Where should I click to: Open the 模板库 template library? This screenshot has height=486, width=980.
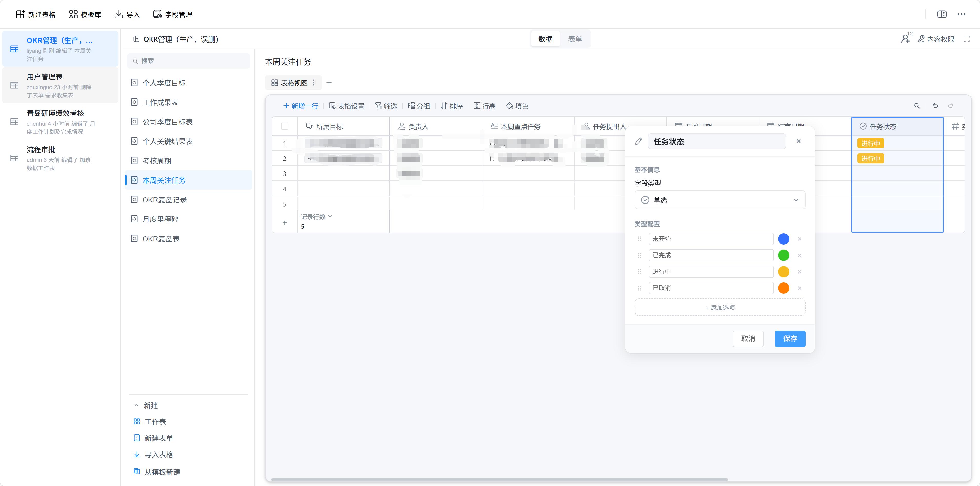click(x=85, y=14)
